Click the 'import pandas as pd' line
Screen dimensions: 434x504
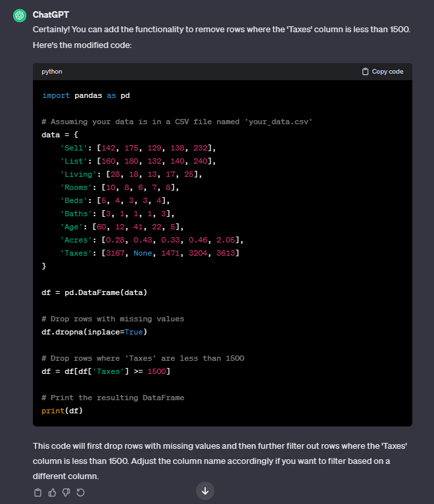[x=86, y=95]
